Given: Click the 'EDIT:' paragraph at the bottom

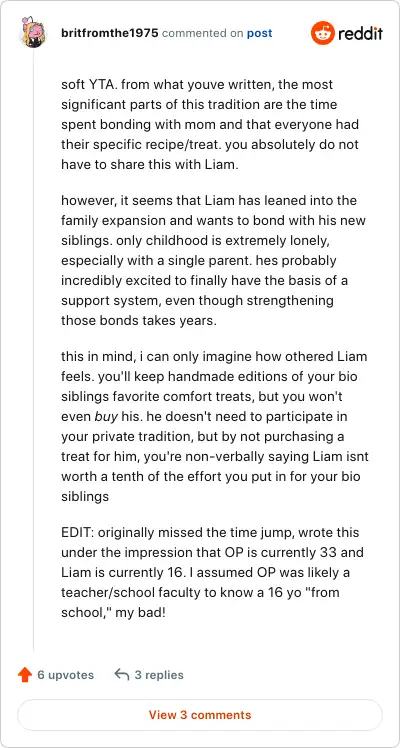Looking at the screenshot, I should [212, 572].
